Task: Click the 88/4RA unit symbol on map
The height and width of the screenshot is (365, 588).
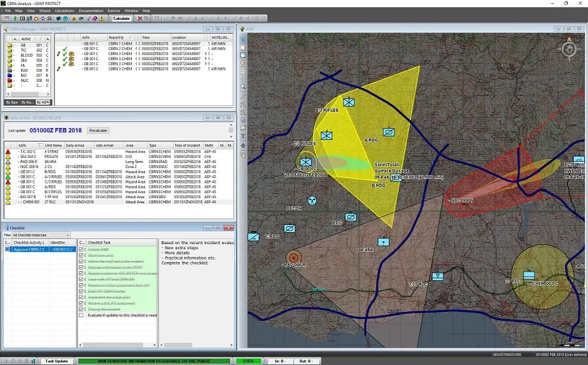Action: (383, 242)
